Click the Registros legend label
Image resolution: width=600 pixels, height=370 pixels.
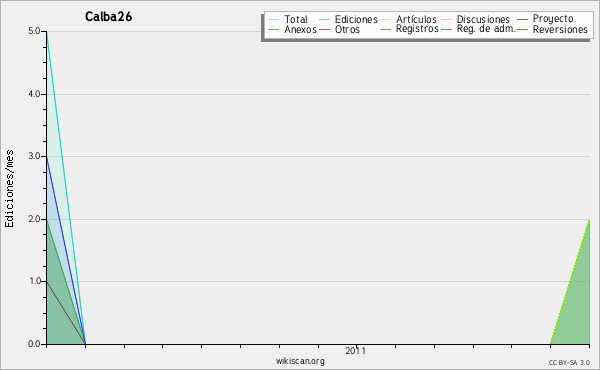click(417, 29)
